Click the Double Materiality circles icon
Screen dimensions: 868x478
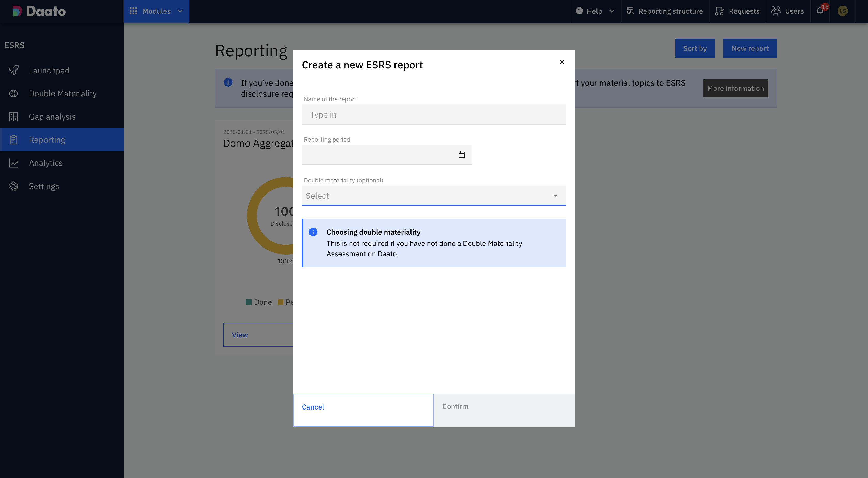click(x=13, y=93)
